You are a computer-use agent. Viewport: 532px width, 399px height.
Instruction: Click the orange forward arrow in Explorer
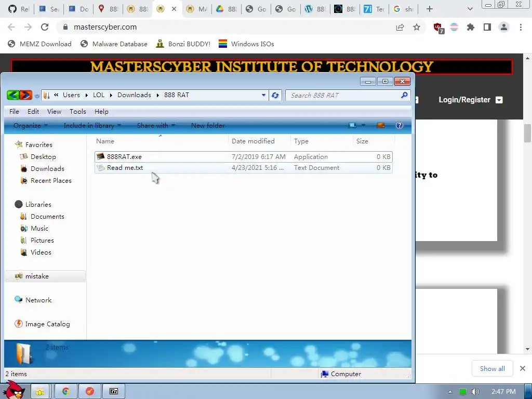(26, 96)
